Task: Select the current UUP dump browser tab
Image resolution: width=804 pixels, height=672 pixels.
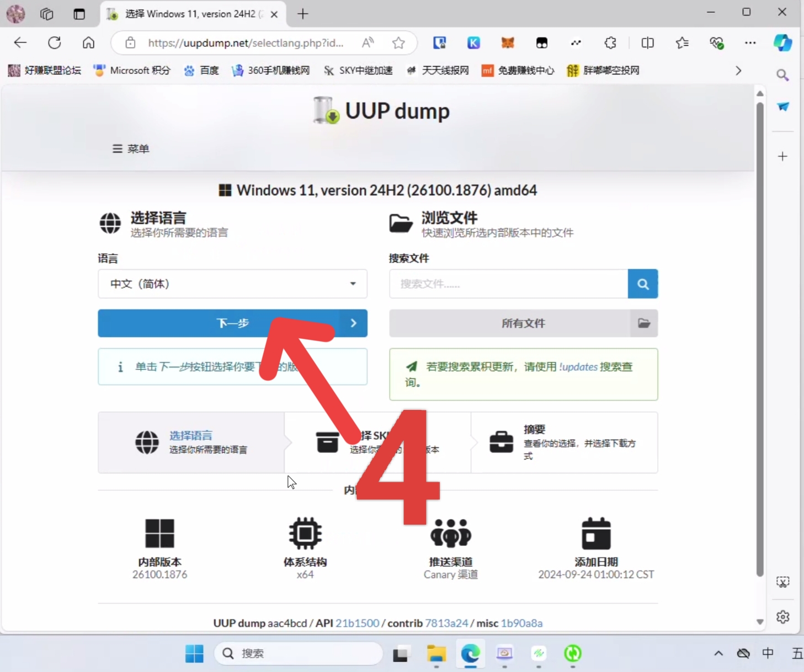Action: (x=193, y=14)
